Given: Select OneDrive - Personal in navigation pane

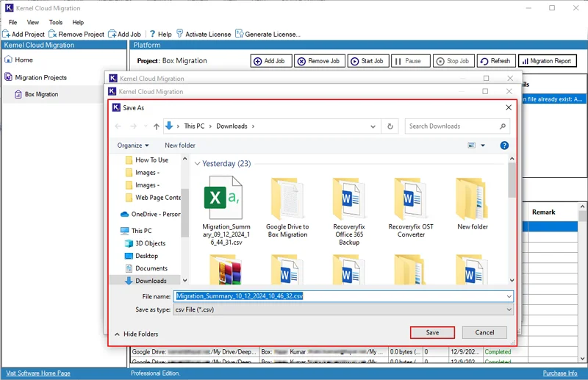Looking at the screenshot, I should coord(151,214).
